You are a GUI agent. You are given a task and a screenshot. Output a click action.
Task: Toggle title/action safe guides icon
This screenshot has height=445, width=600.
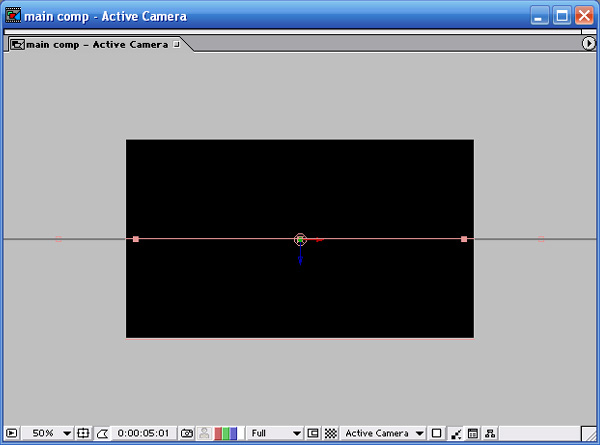83,434
